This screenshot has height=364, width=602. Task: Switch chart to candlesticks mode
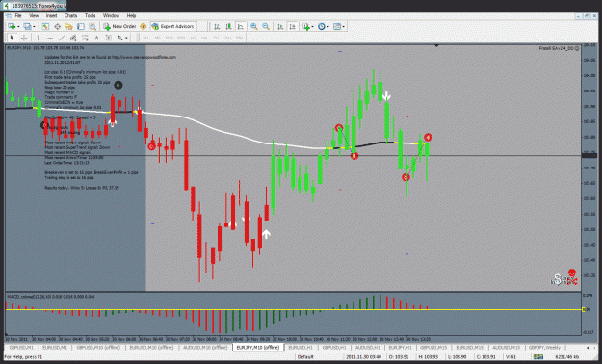pyautogui.click(x=229, y=27)
